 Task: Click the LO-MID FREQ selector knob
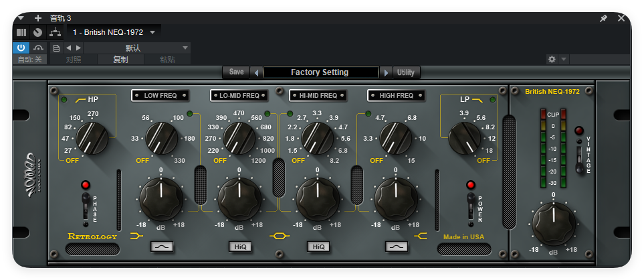(x=239, y=138)
